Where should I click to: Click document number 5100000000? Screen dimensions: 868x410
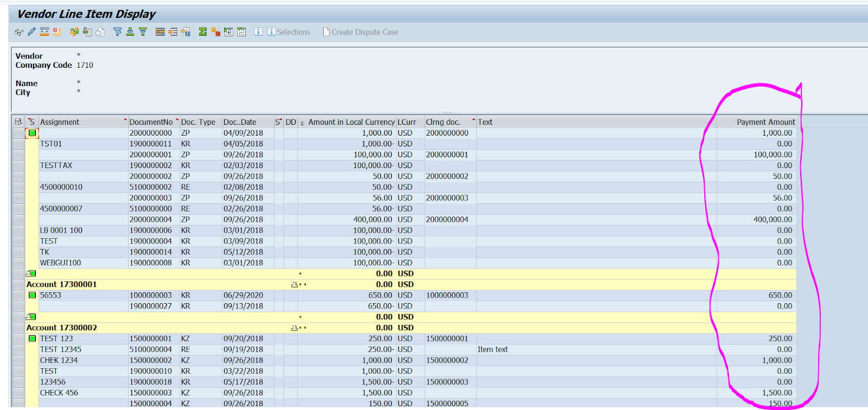coord(150,209)
